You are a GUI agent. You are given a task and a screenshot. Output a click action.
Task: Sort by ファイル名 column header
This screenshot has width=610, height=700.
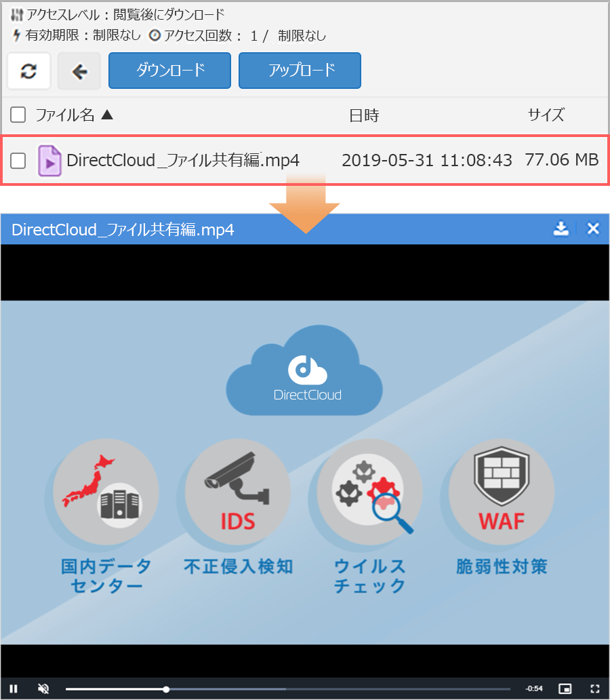74,115
